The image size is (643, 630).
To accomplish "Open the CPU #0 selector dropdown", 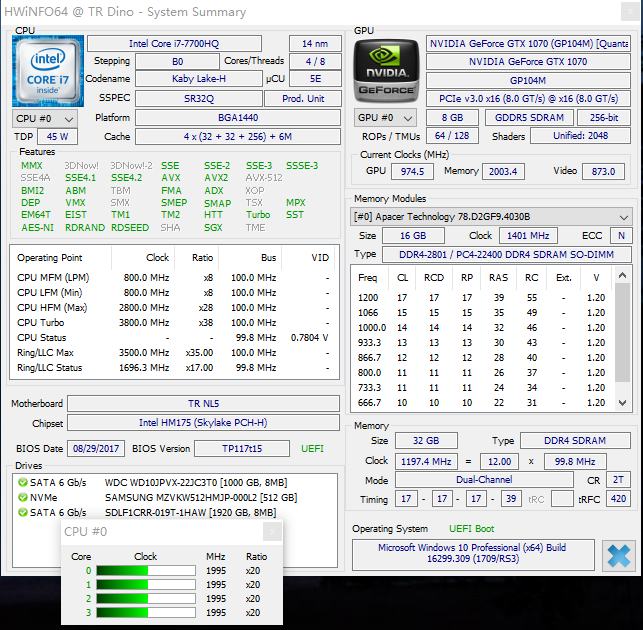I will pos(45,119).
